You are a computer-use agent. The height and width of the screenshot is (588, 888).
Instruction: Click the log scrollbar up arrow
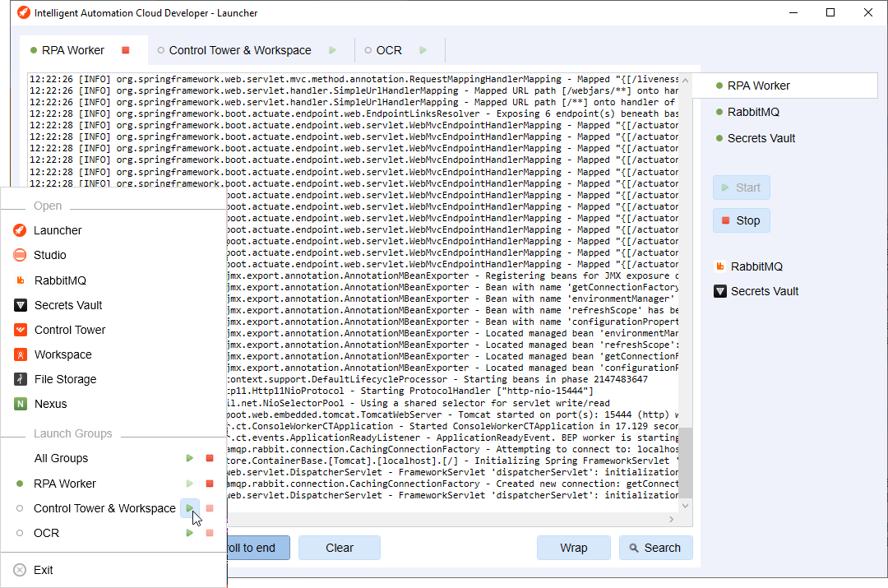(x=686, y=81)
